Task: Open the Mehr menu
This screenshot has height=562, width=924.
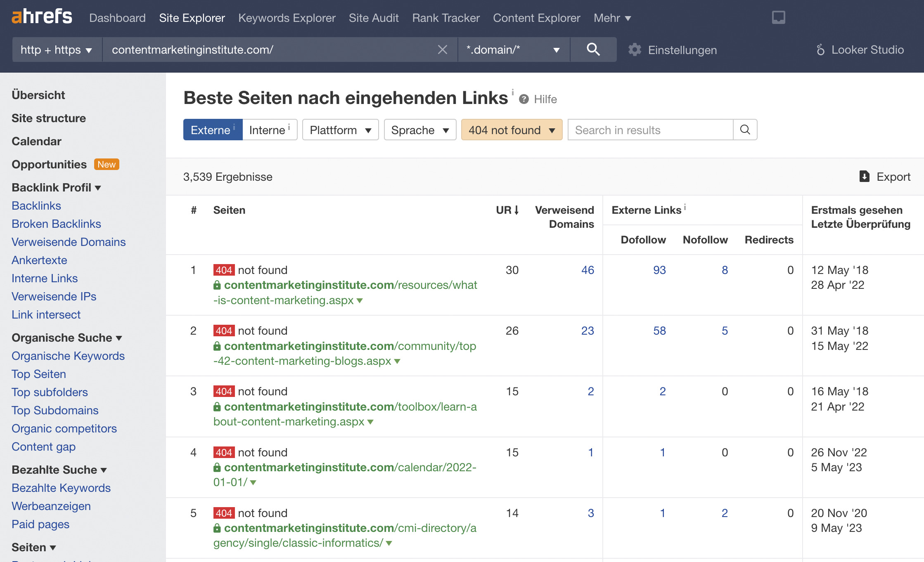Action: tap(612, 18)
